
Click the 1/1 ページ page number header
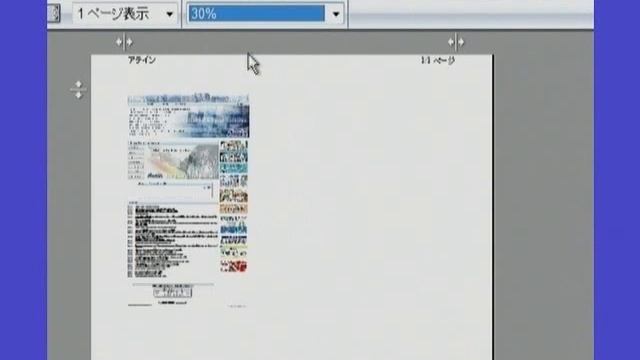pyautogui.click(x=438, y=60)
